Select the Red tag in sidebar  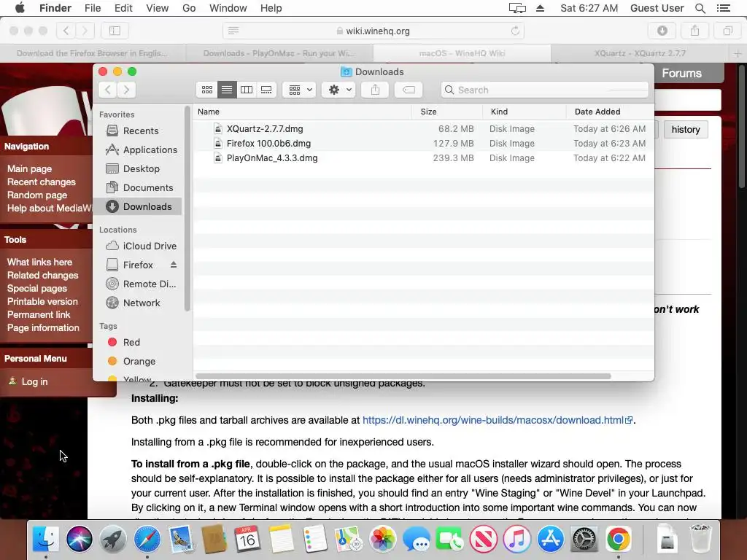(136, 342)
